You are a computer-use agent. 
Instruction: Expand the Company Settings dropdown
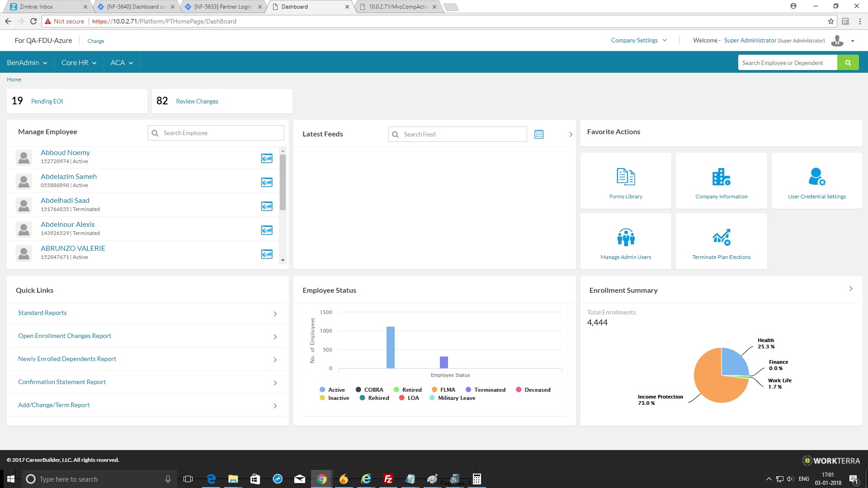[x=639, y=40]
